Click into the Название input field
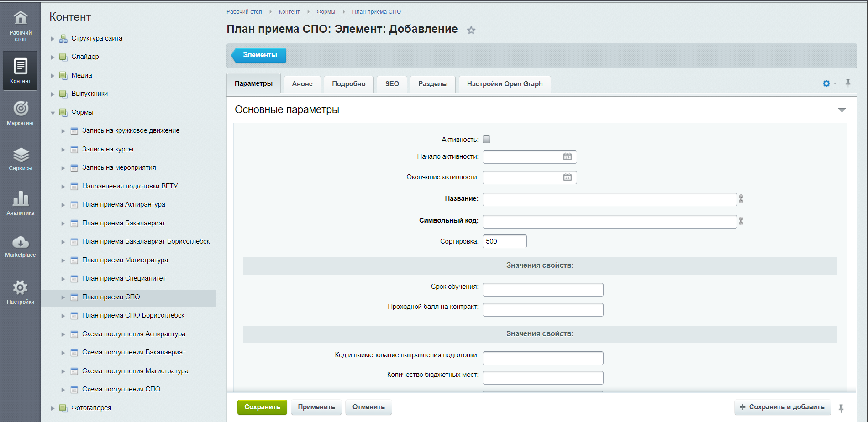The image size is (868, 422). [609, 199]
